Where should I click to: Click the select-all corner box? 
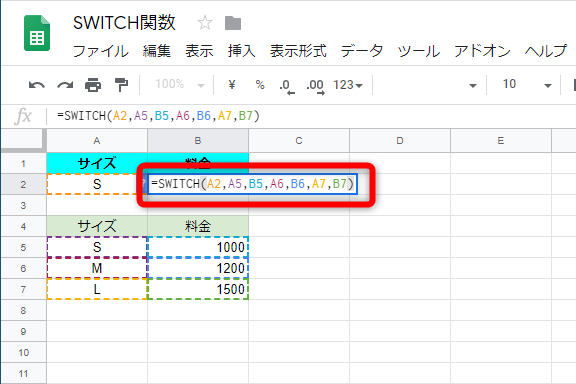(23, 140)
